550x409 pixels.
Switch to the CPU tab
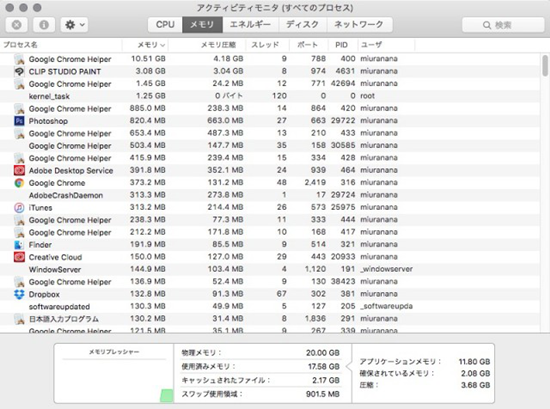[165, 25]
